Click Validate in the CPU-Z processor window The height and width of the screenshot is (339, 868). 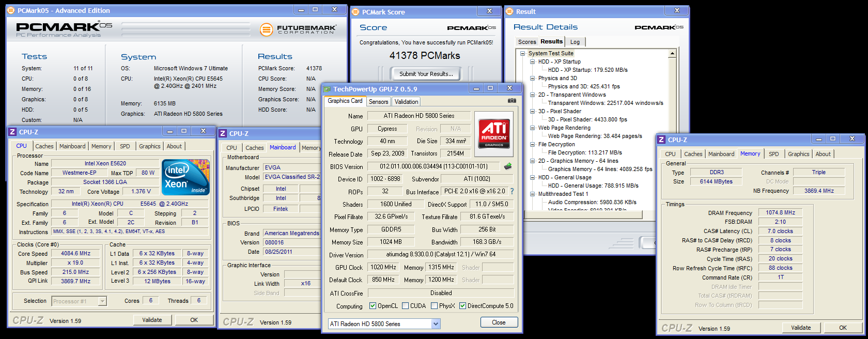(152, 320)
